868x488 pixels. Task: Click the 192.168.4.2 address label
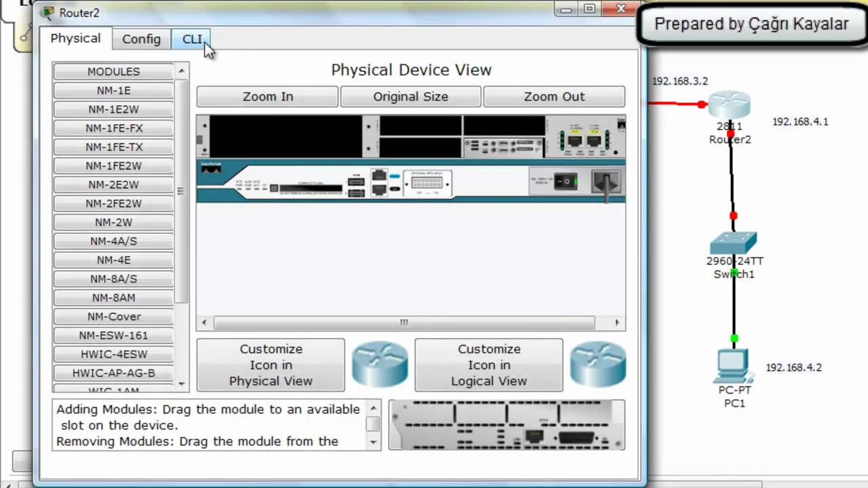pos(794,367)
